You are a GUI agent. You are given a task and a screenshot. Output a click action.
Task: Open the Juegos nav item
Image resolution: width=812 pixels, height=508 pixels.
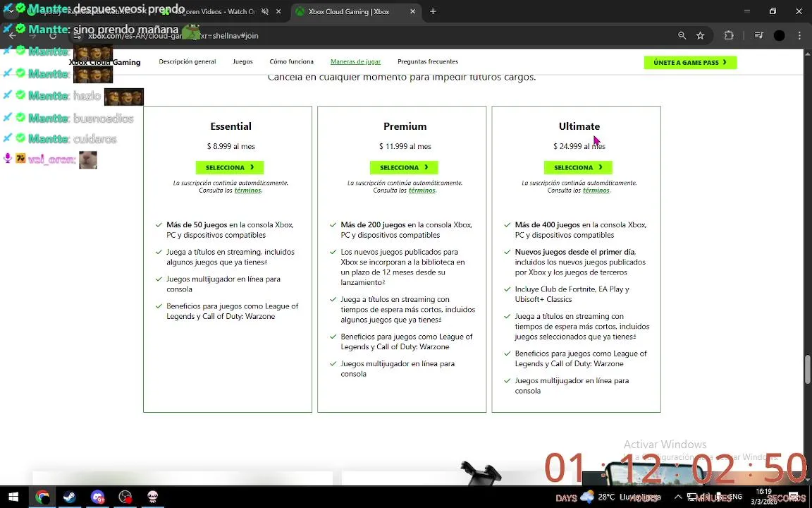(243, 61)
